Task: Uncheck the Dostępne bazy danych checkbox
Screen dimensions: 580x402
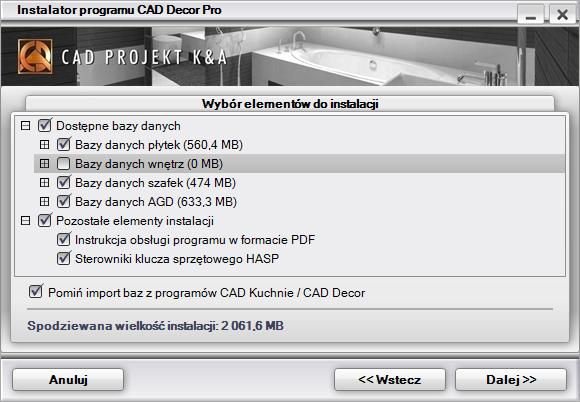Action: [x=44, y=125]
